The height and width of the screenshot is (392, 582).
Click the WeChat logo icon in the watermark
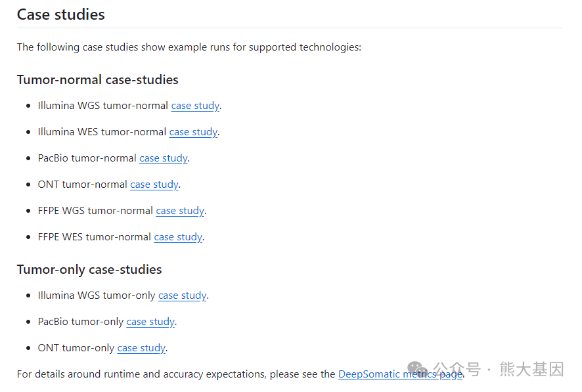tap(417, 370)
